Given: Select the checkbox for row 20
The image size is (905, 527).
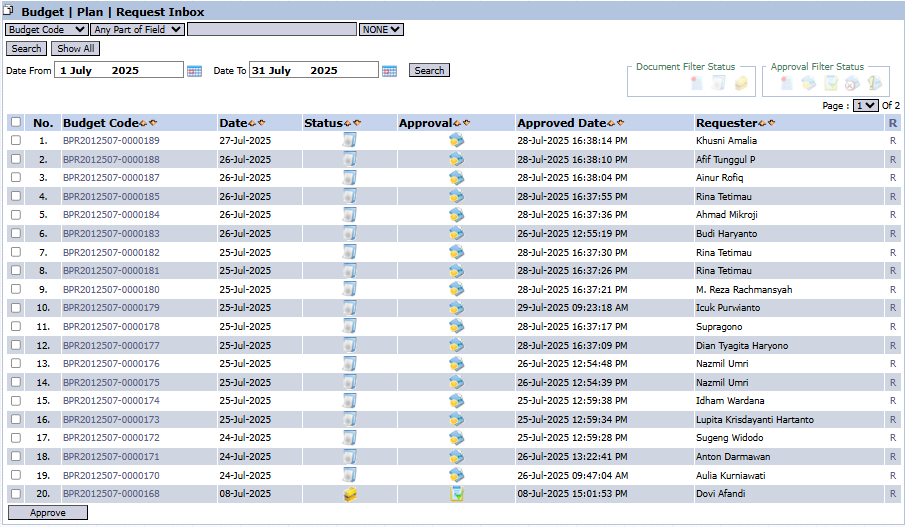Looking at the screenshot, I should tap(15, 494).
